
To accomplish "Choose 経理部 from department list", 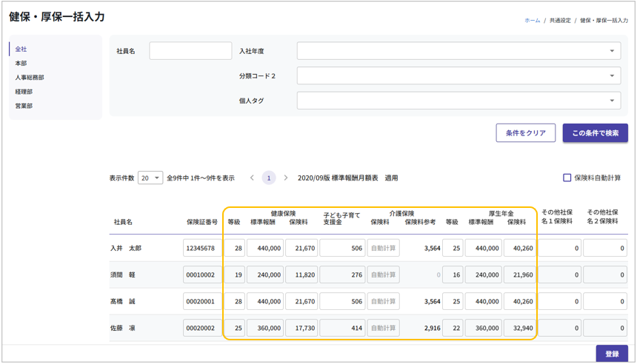I will tap(24, 92).
